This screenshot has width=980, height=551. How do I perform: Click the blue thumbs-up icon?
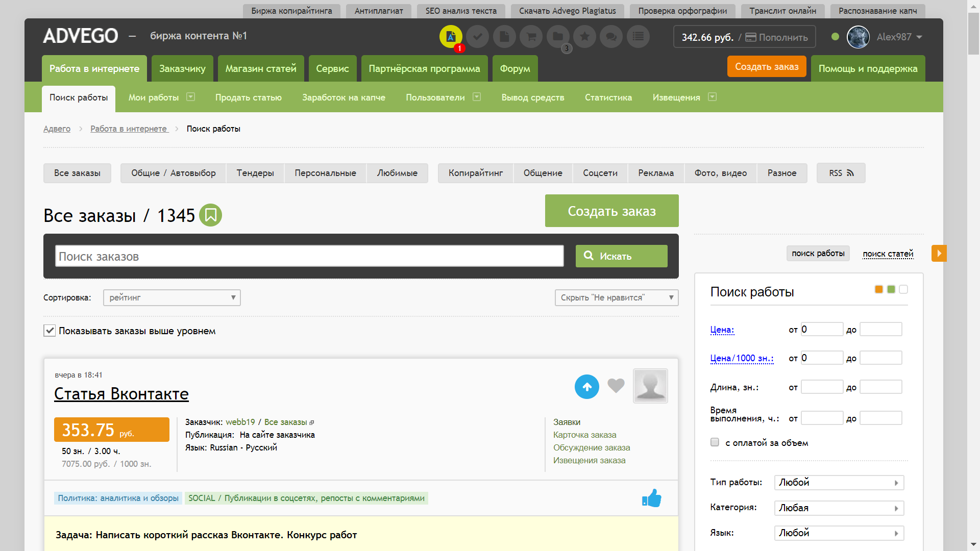pyautogui.click(x=652, y=498)
